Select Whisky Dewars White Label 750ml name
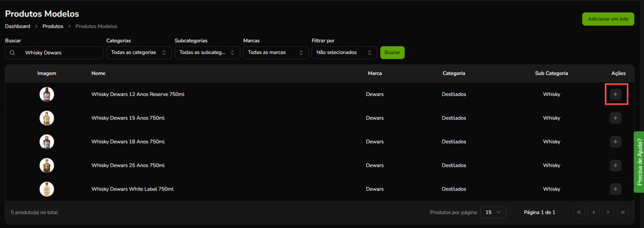Image resolution: width=644 pixels, height=228 pixels. point(132,189)
